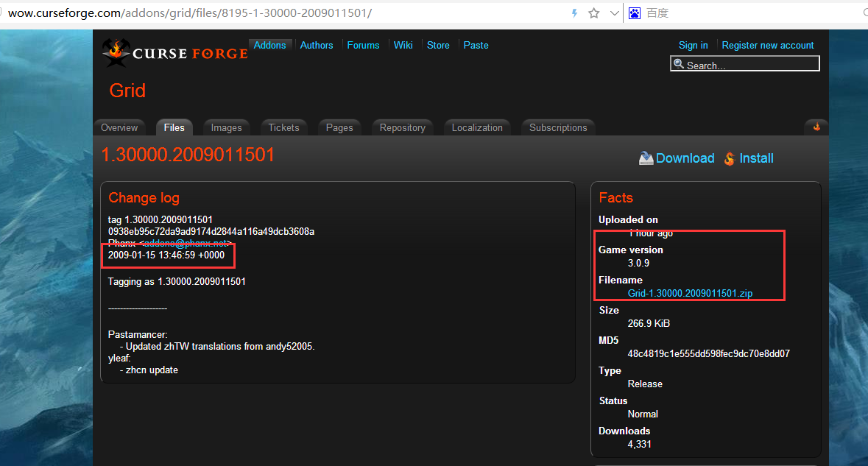
Task: Click the Sign in link
Action: [x=693, y=45]
